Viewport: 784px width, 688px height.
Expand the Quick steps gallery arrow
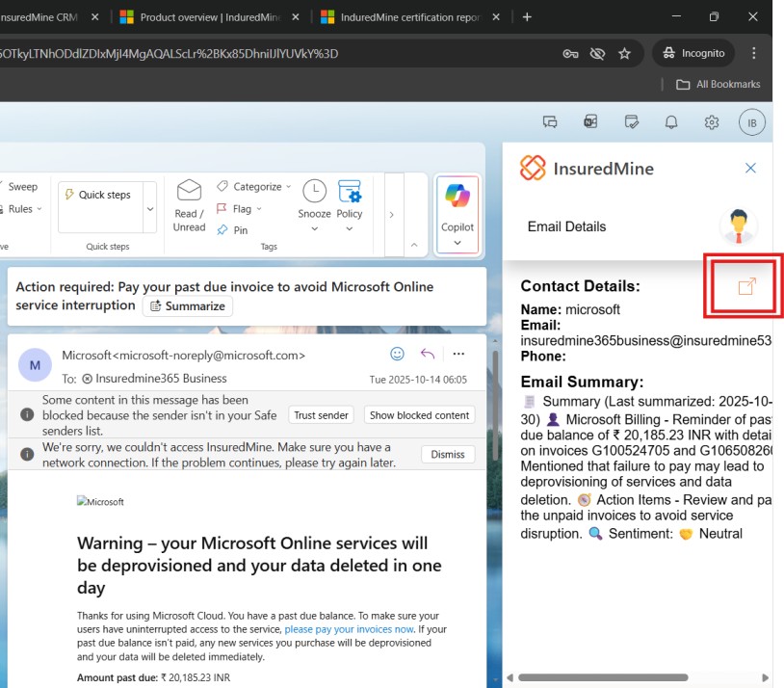149,209
